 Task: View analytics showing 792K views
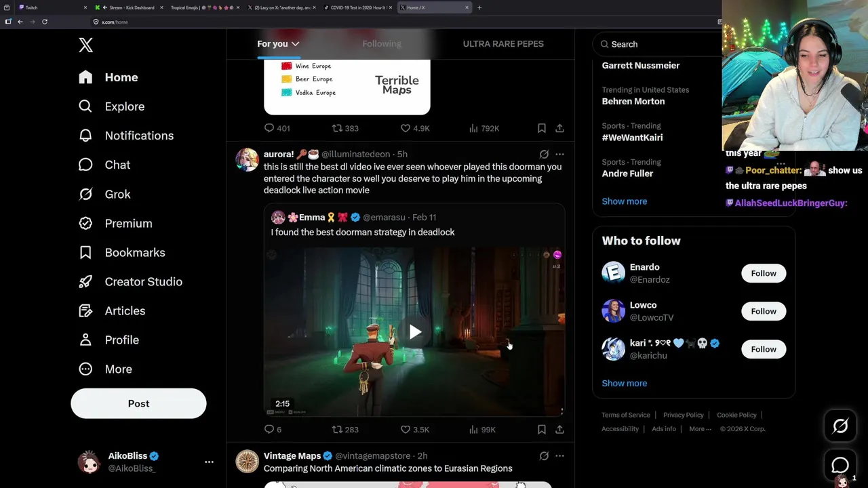pyautogui.click(x=484, y=128)
